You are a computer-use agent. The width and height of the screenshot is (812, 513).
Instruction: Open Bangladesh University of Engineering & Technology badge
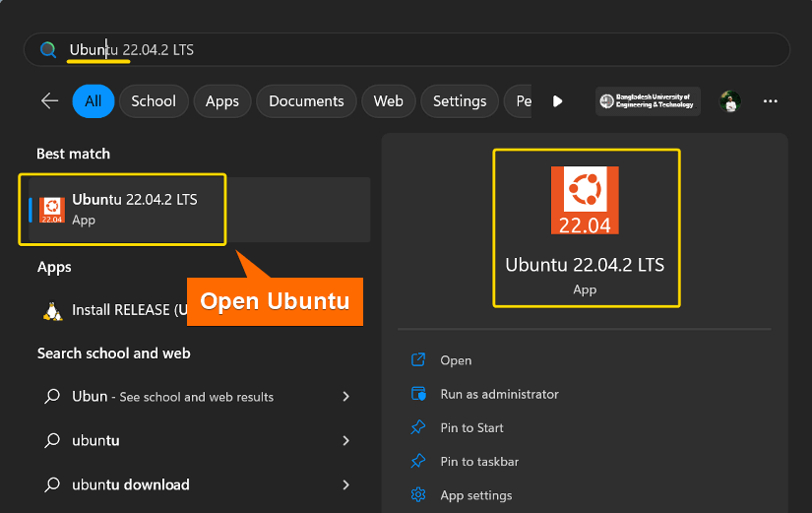[648, 101]
